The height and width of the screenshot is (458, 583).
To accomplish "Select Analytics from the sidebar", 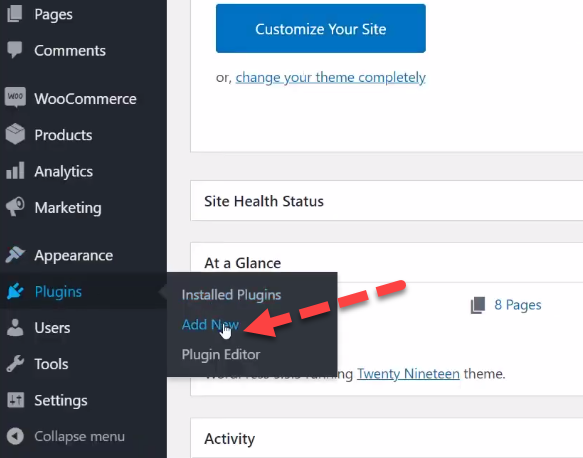I will [x=64, y=171].
